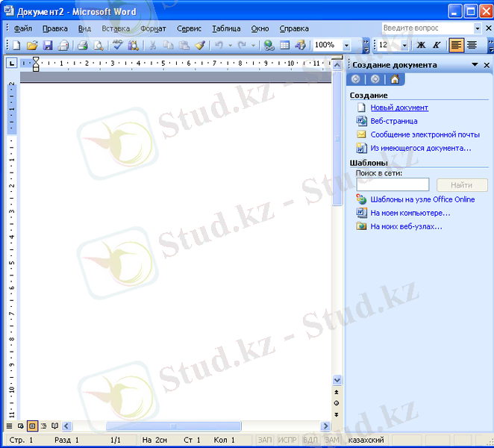
Task: Click the tab selector L button
Action: click(x=11, y=63)
